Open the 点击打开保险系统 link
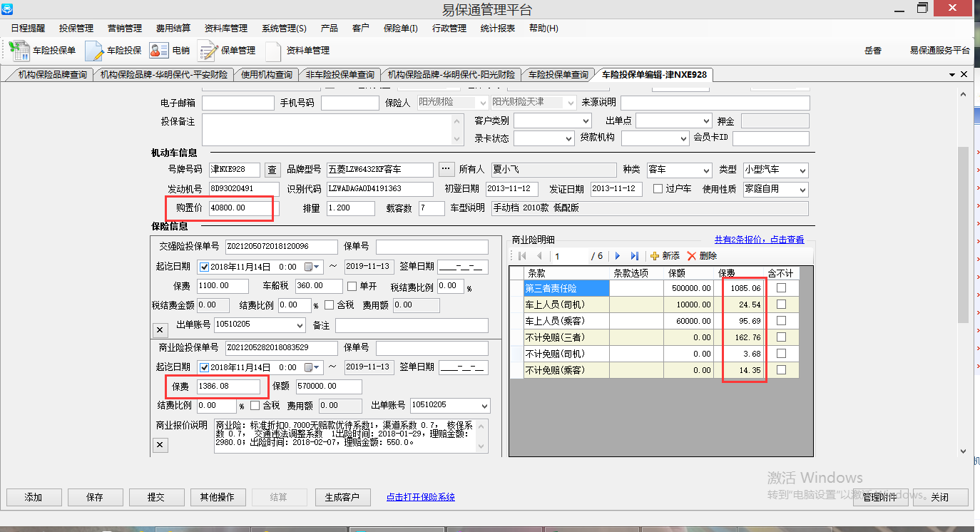This screenshot has width=980, height=532. 420,497
